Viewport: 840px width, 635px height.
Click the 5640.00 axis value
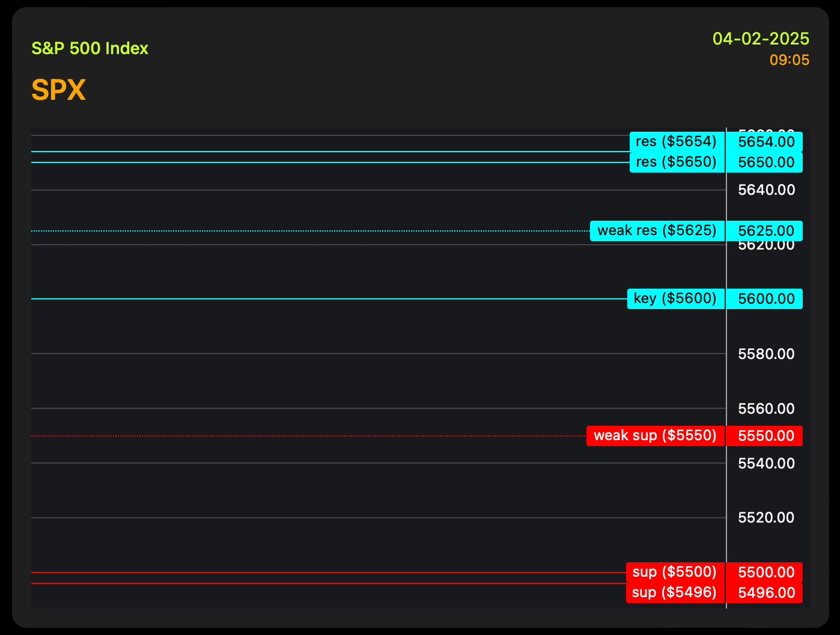tap(766, 190)
